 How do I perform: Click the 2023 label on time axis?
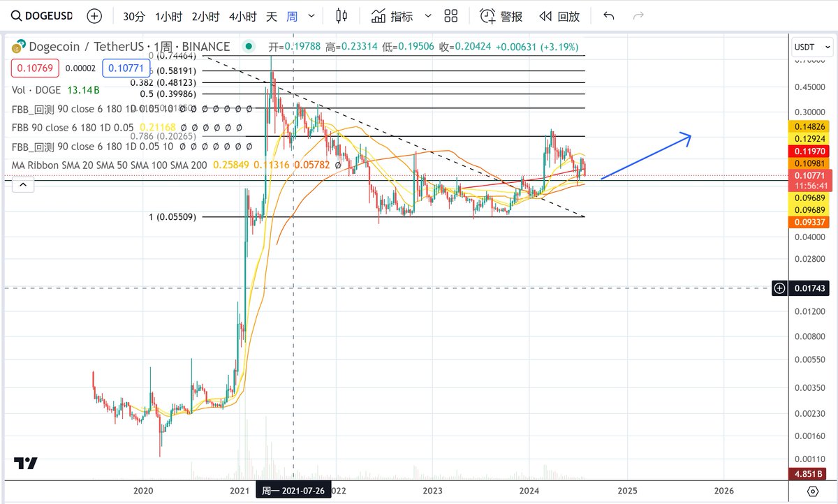(433, 490)
